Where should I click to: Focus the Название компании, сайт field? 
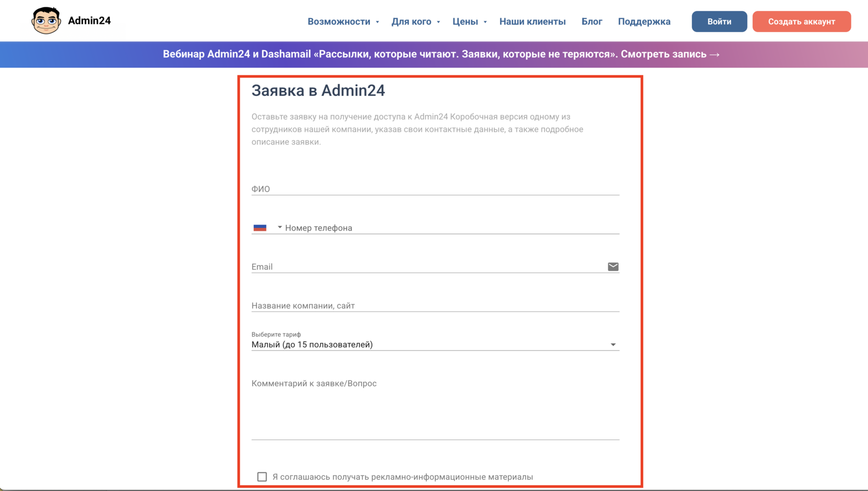435,306
